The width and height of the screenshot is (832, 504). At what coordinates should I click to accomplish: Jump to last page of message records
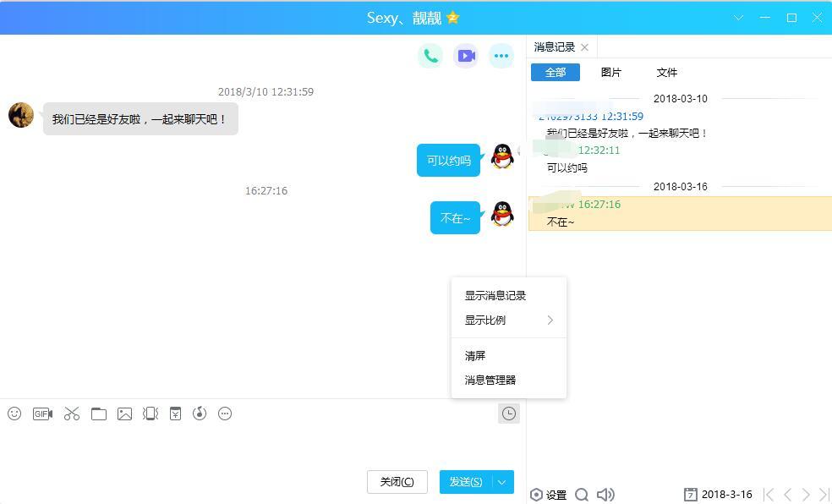pyautogui.click(x=824, y=495)
